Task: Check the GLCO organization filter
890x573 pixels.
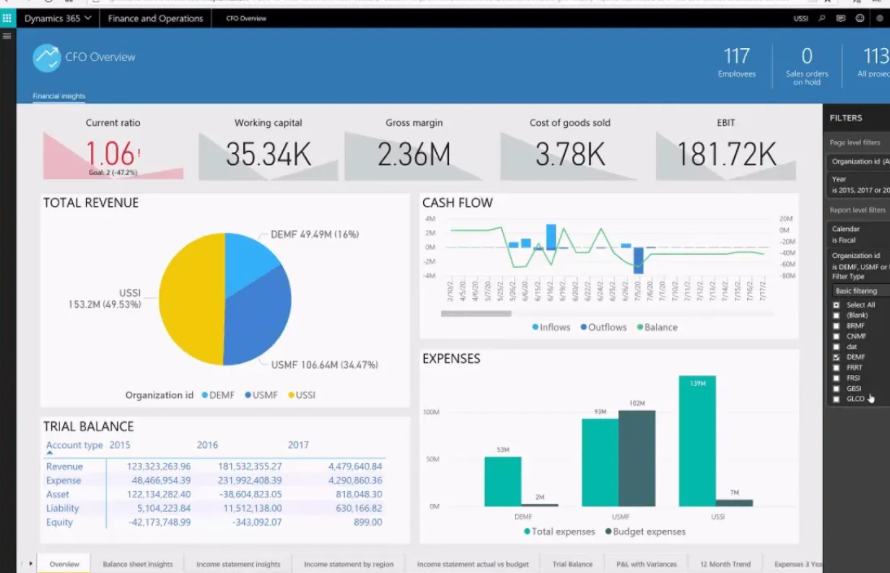Action: 836,399
